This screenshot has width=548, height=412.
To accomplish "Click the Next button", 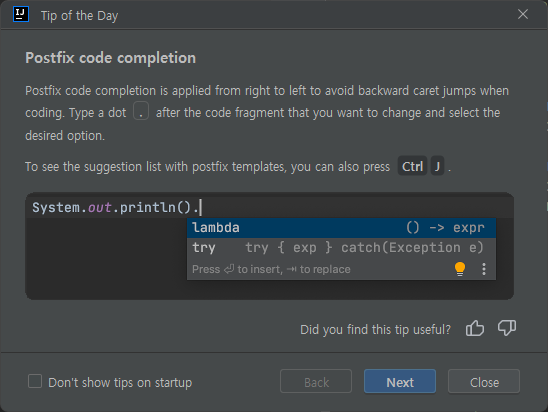I will click(x=400, y=381).
